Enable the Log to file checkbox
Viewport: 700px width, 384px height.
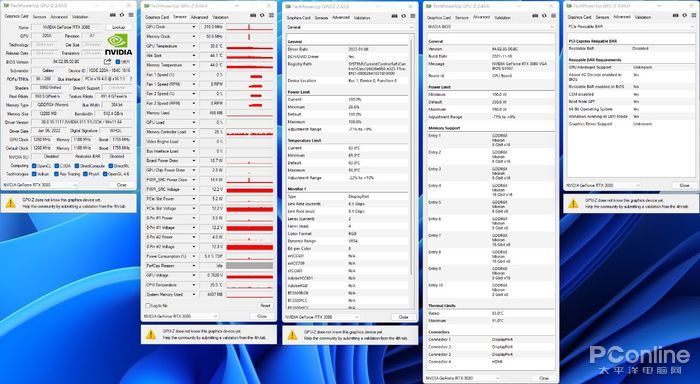coord(148,305)
